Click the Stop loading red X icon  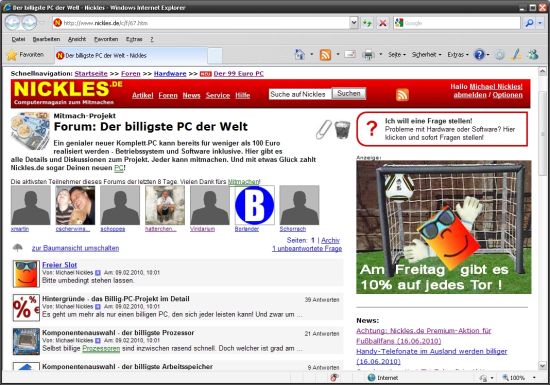[383, 23]
